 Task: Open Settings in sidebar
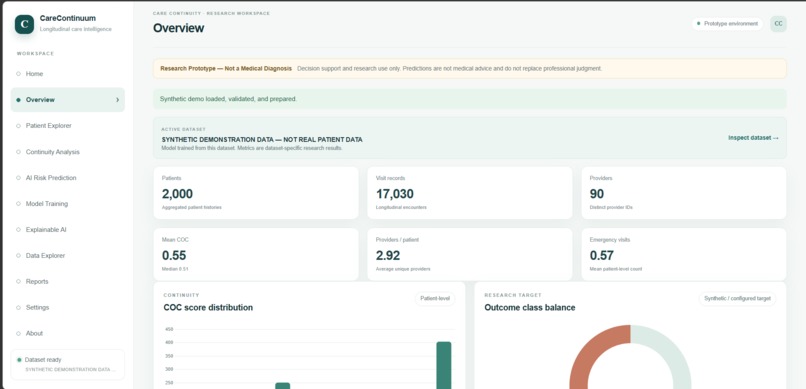tap(68, 307)
